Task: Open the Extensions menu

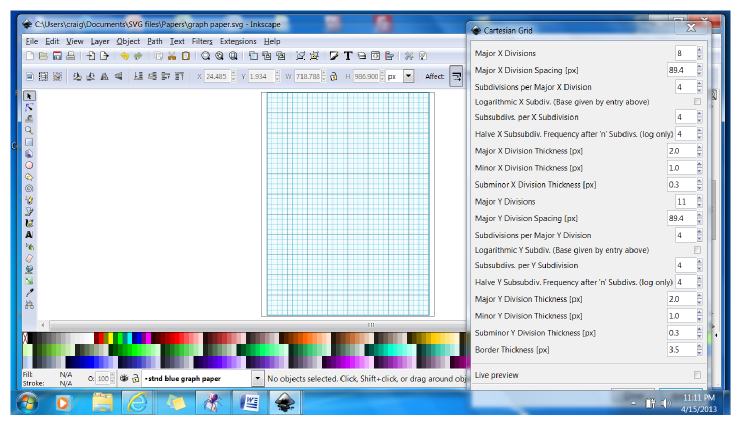Action: tap(238, 42)
